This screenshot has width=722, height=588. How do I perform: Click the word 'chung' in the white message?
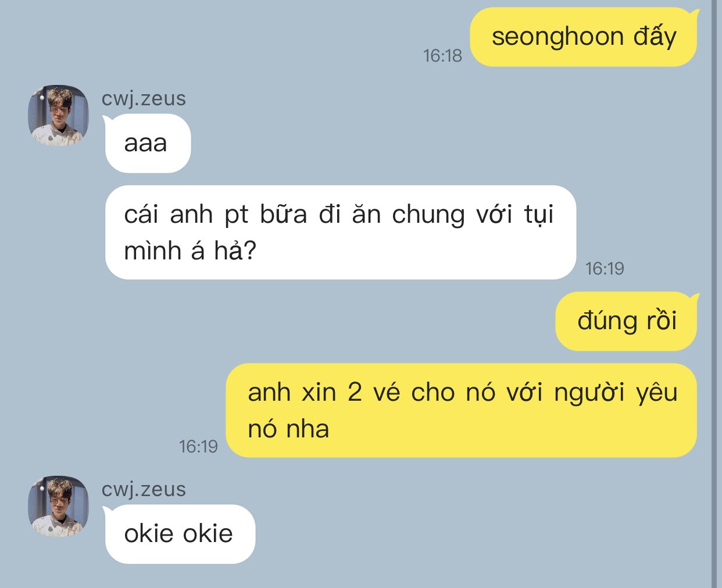428,215
